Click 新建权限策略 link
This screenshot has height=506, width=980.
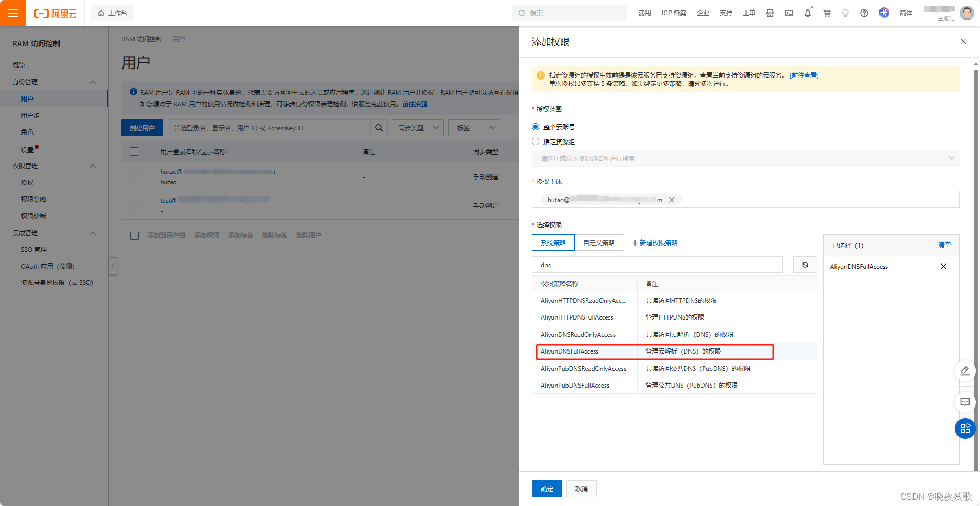pyautogui.click(x=655, y=243)
